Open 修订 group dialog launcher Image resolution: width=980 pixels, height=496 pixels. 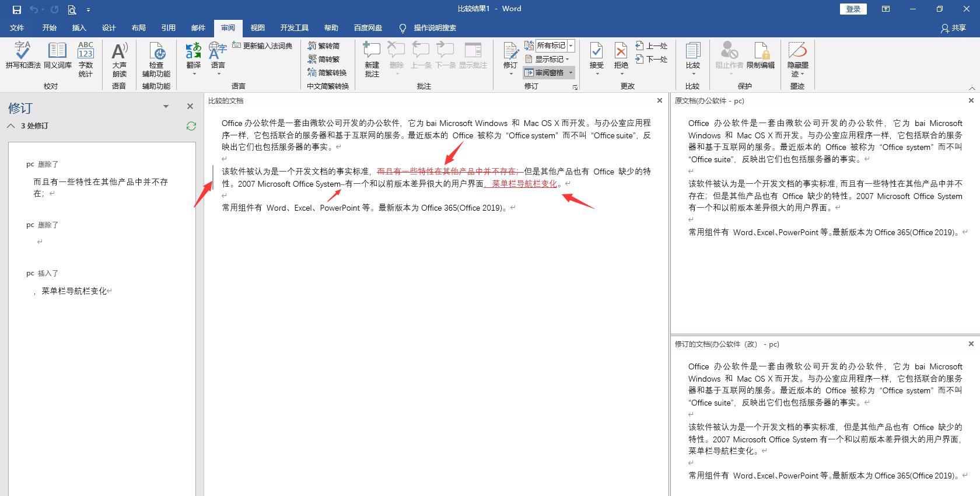[575, 87]
